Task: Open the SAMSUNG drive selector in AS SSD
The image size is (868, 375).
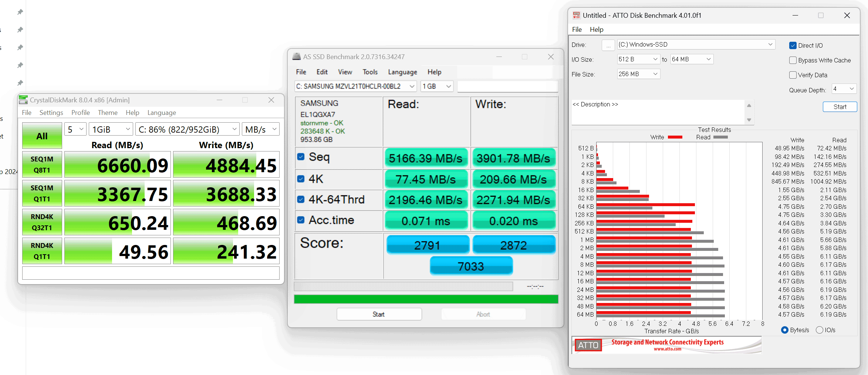Action: coord(355,86)
